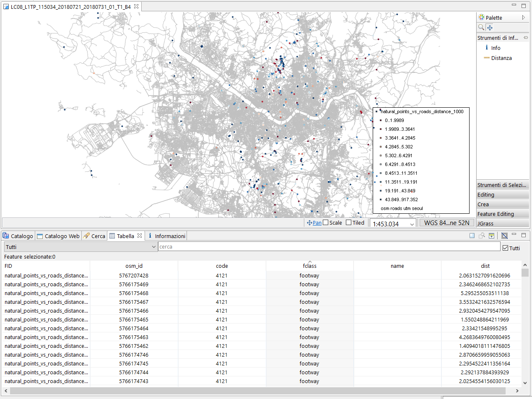
Task: Select the Pan arrows tool in Palette
Action: 490,28
